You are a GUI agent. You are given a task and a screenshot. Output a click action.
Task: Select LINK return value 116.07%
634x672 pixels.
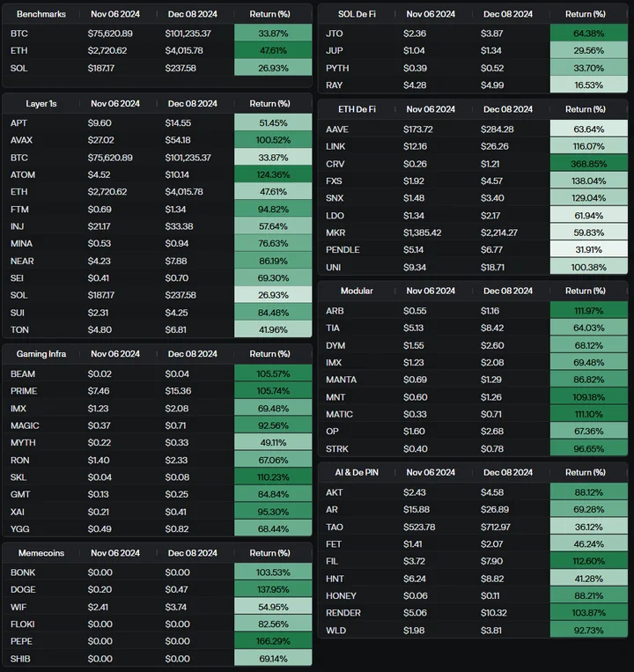[588, 146]
